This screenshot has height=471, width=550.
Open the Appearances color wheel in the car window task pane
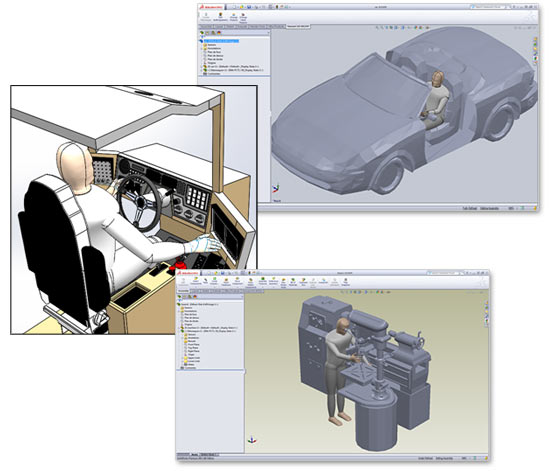tap(536, 58)
